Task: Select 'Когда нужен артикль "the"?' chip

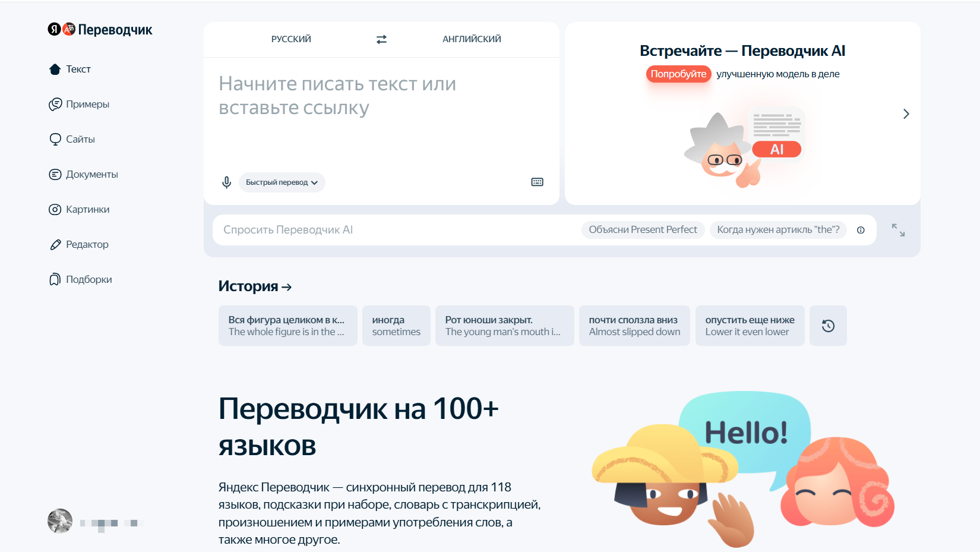Action: click(778, 230)
